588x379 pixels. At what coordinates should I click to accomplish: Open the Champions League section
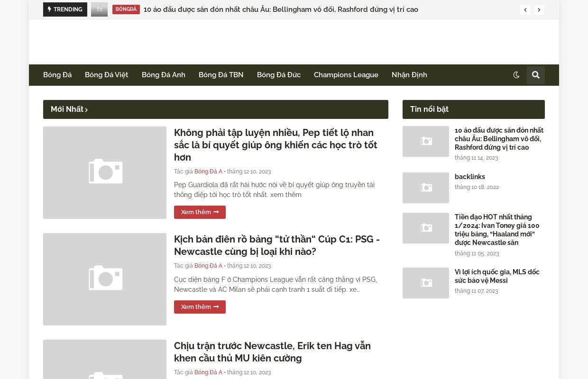click(x=346, y=75)
